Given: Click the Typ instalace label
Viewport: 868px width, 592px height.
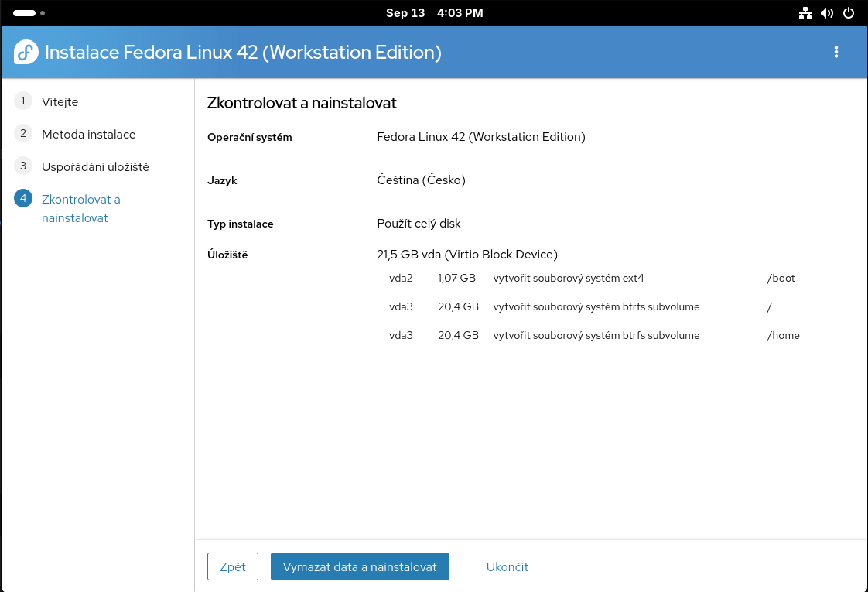Looking at the screenshot, I should click(x=241, y=224).
